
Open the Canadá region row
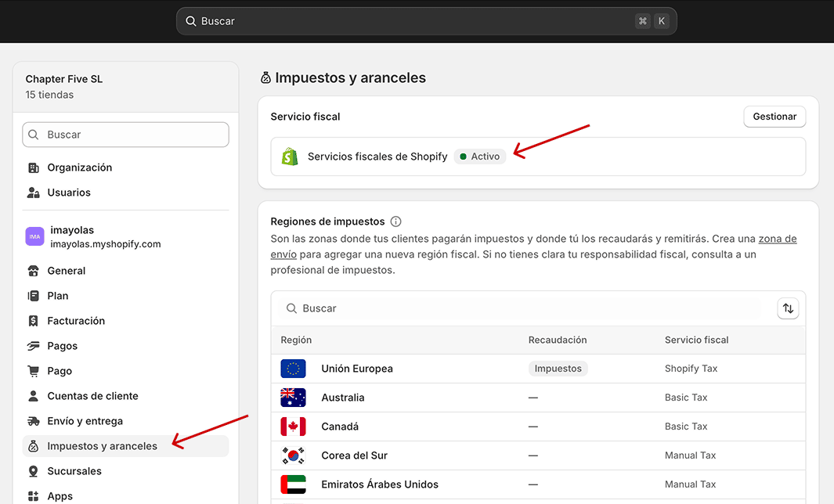[538, 427]
